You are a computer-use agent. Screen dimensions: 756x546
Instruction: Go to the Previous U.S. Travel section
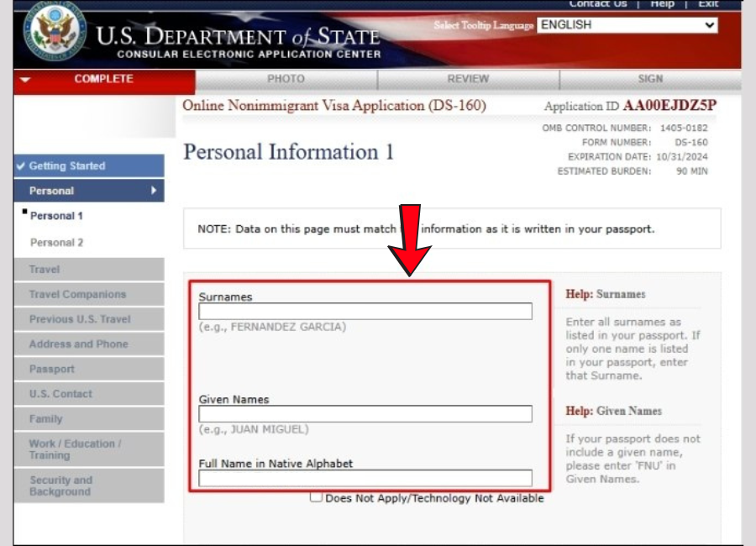89,319
